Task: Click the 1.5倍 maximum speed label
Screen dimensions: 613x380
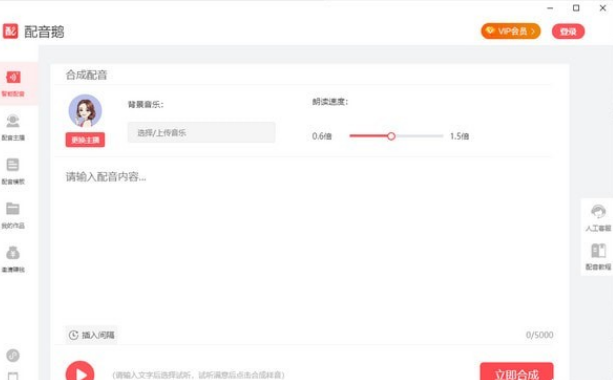Action: (x=459, y=136)
